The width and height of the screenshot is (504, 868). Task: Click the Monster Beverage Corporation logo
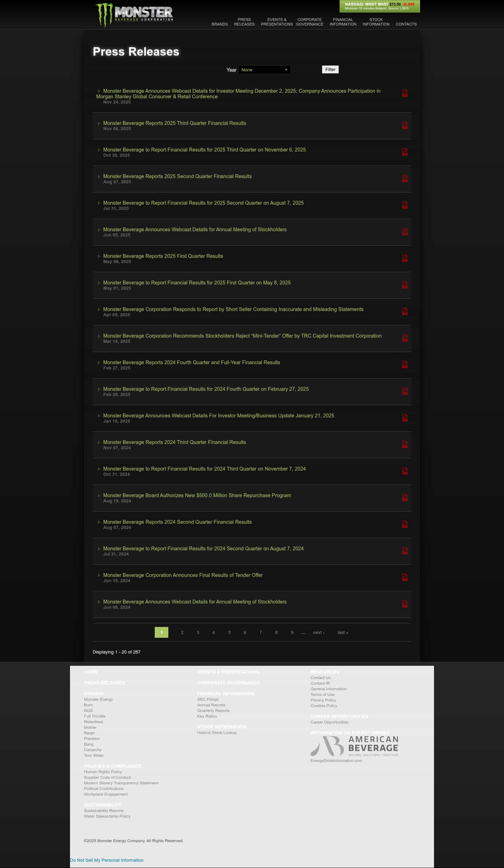coord(134,14)
